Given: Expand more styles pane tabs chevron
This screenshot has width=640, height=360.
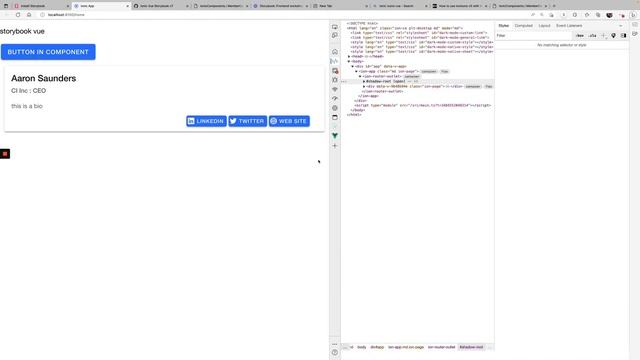Looking at the screenshot, I should pos(621,26).
